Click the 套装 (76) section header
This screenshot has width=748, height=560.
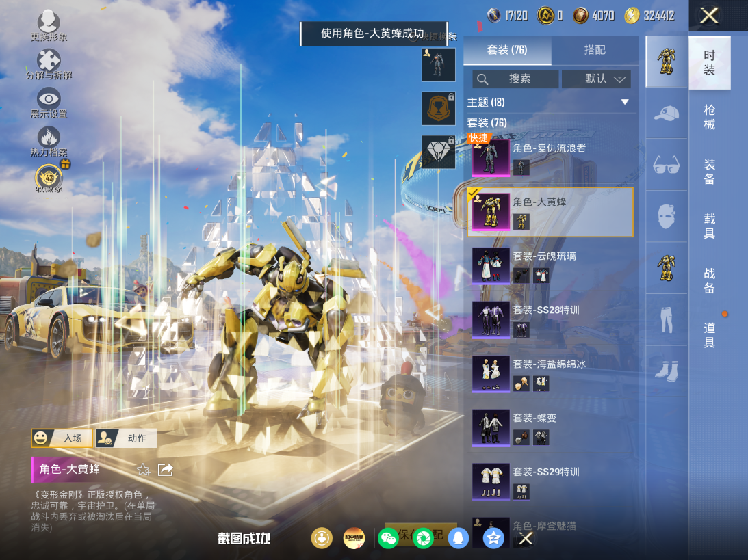click(487, 122)
